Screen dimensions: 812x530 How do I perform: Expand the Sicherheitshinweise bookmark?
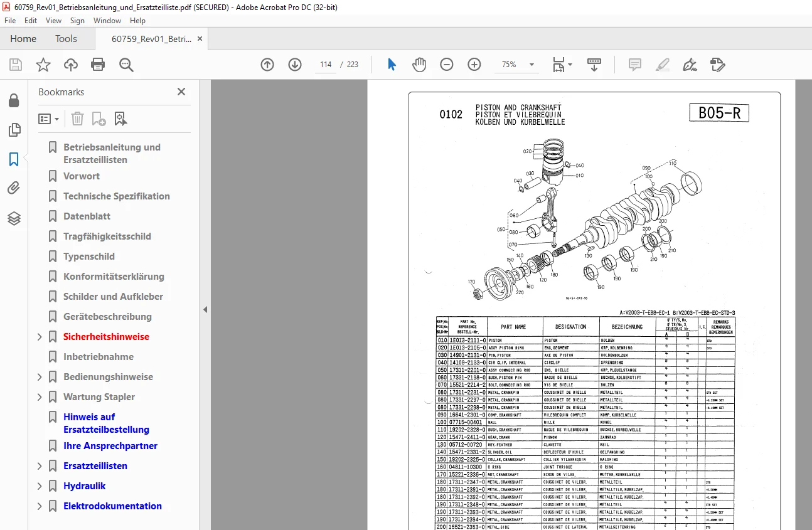[40, 337]
